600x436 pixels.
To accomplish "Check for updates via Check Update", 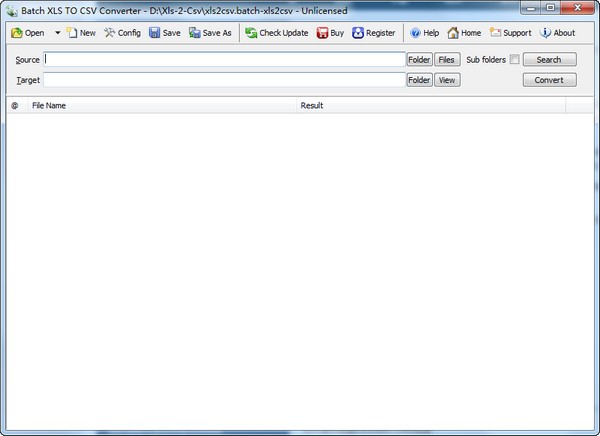I will 252,33.
